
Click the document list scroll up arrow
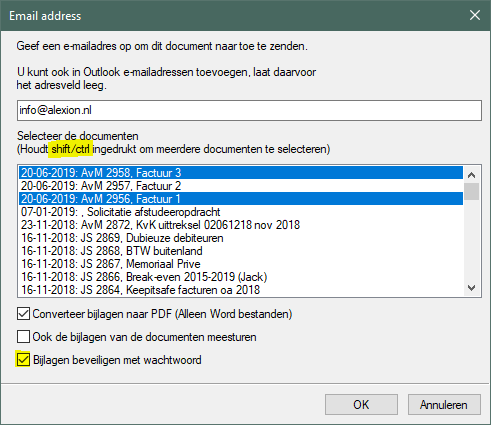(x=472, y=175)
